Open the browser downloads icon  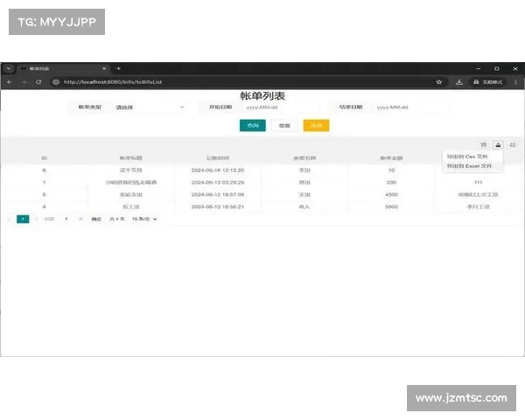pos(459,82)
